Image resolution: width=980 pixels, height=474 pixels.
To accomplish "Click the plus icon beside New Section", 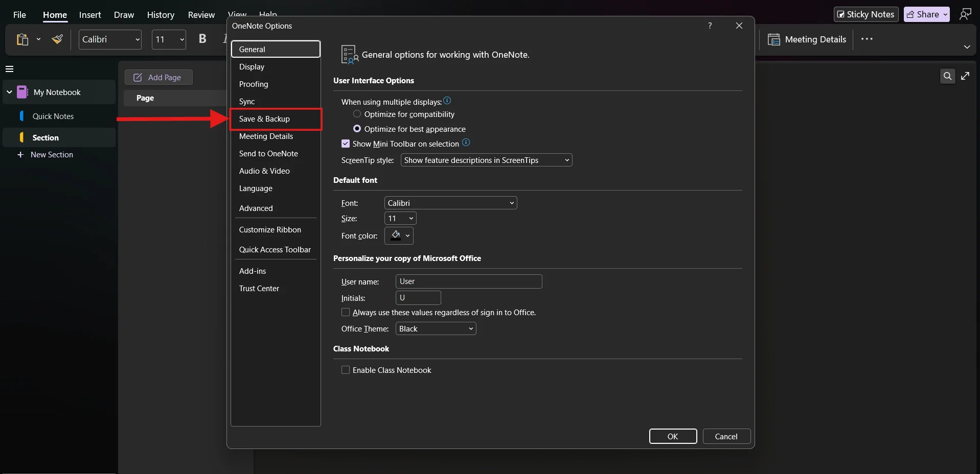I will (x=20, y=155).
